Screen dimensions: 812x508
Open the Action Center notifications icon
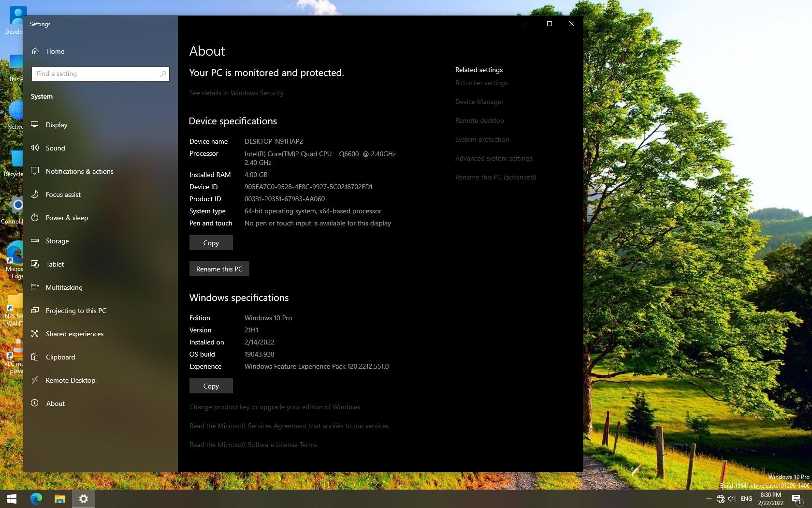797,499
